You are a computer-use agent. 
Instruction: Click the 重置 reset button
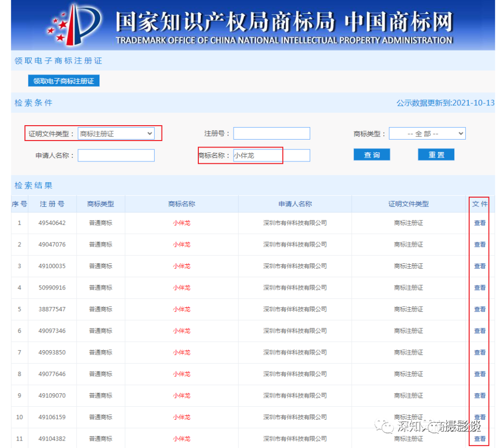point(436,154)
